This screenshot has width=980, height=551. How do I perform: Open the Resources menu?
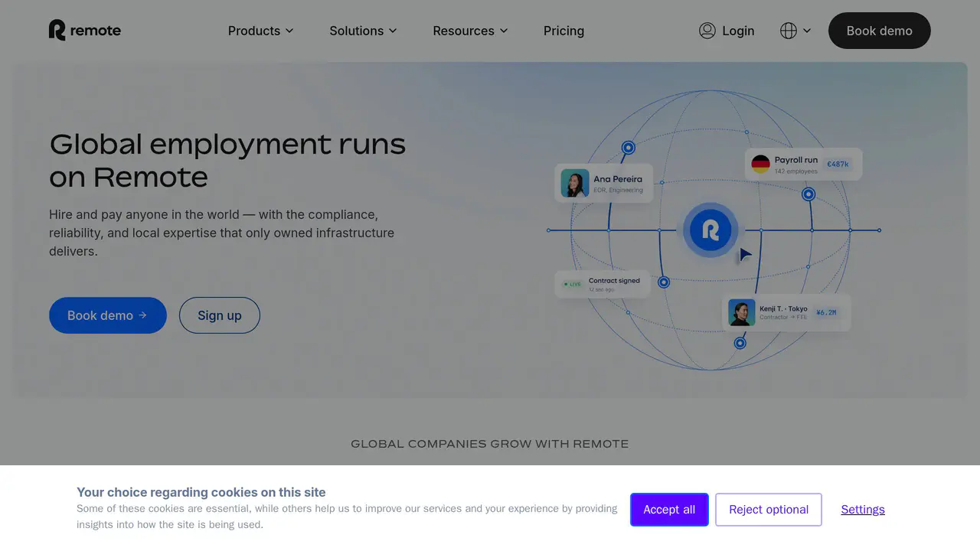pyautogui.click(x=471, y=31)
